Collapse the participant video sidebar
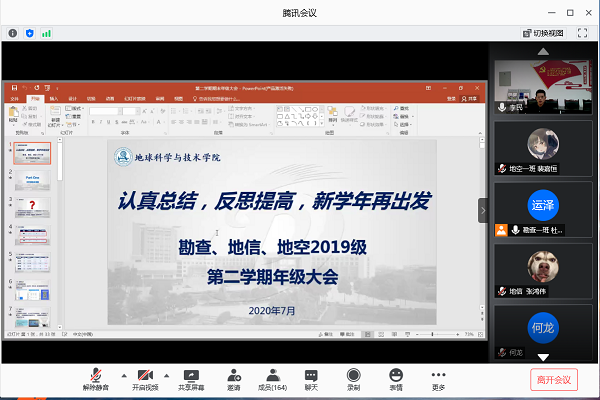This screenshot has width=600, height=400. click(x=482, y=210)
